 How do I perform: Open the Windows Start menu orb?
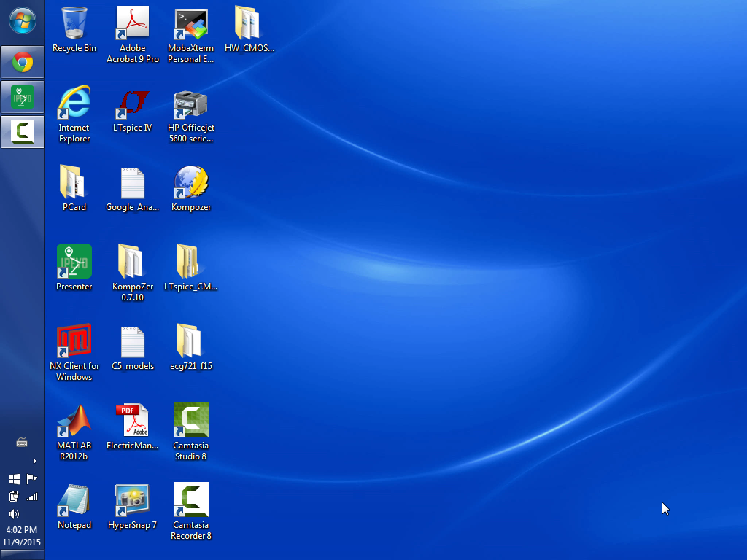(22, 20)
